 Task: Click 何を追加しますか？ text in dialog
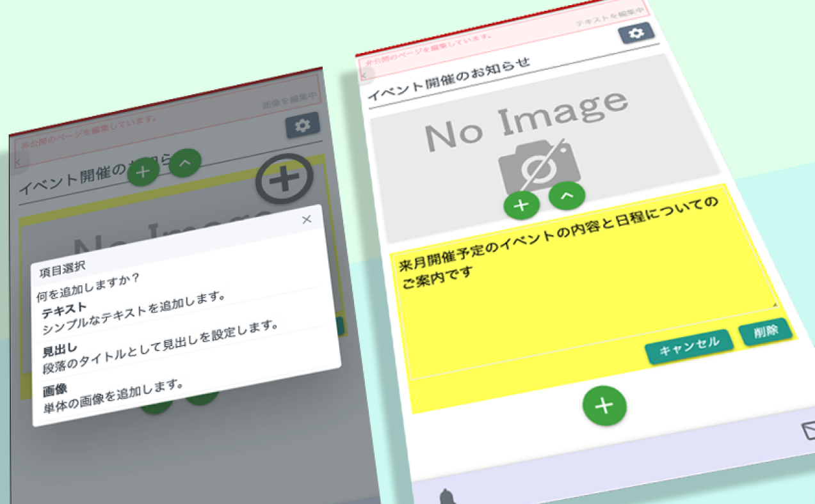pos(88,287)
